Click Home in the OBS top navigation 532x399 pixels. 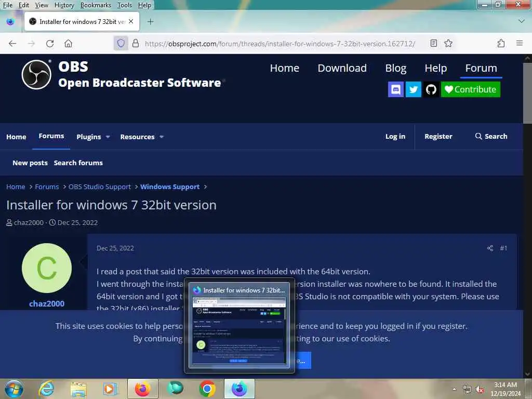(284, 68)
